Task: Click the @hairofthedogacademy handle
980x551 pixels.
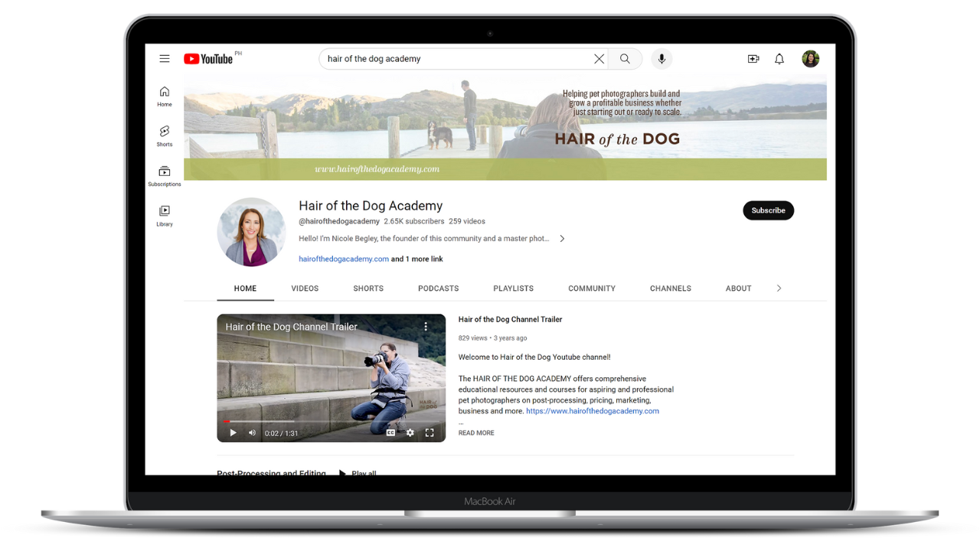Action: tap(339, 221)
